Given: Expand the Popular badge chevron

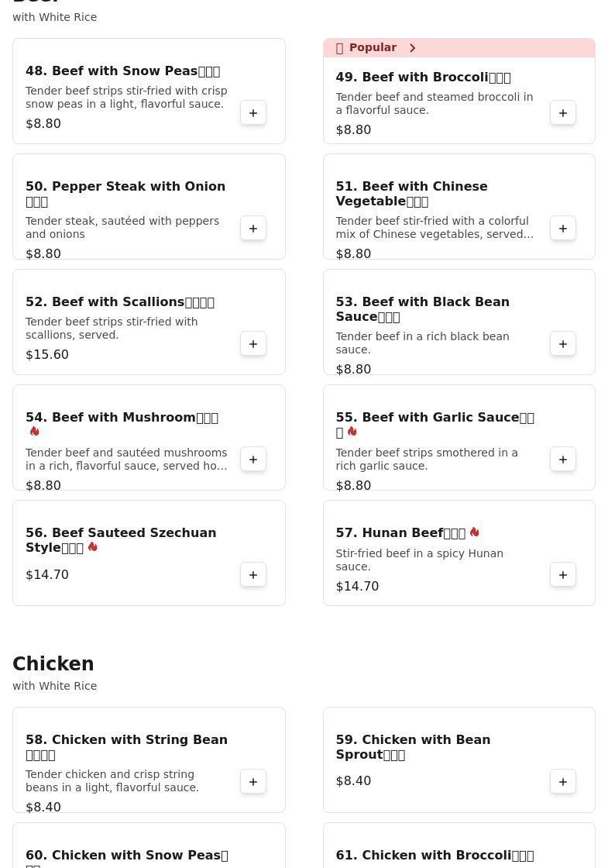Looking at the screenshot, I should pos(413,48).
